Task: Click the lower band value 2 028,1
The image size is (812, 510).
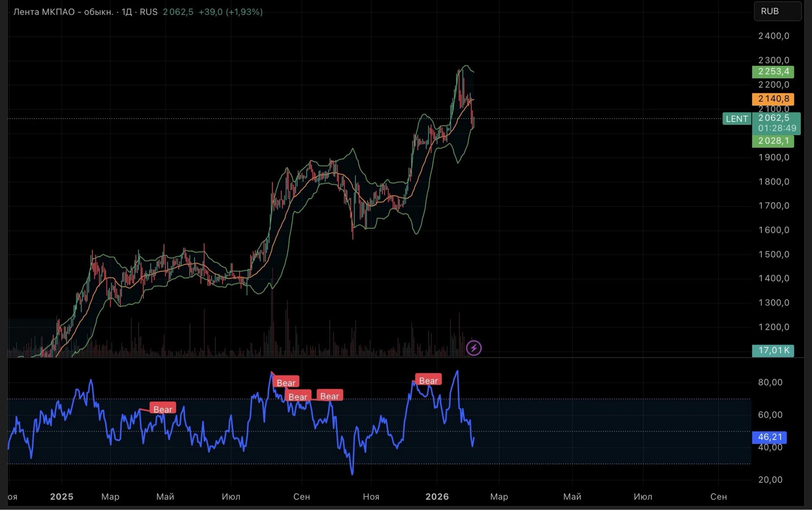Action: click(773, 141)
